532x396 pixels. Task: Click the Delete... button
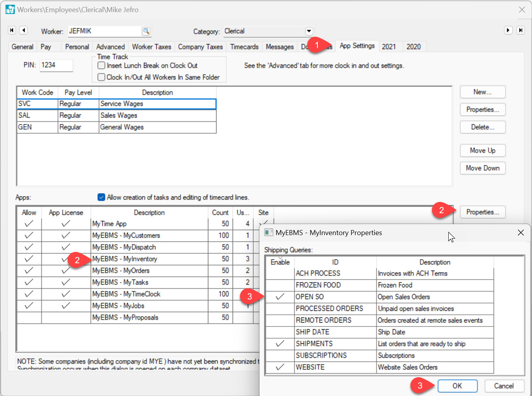483,127
